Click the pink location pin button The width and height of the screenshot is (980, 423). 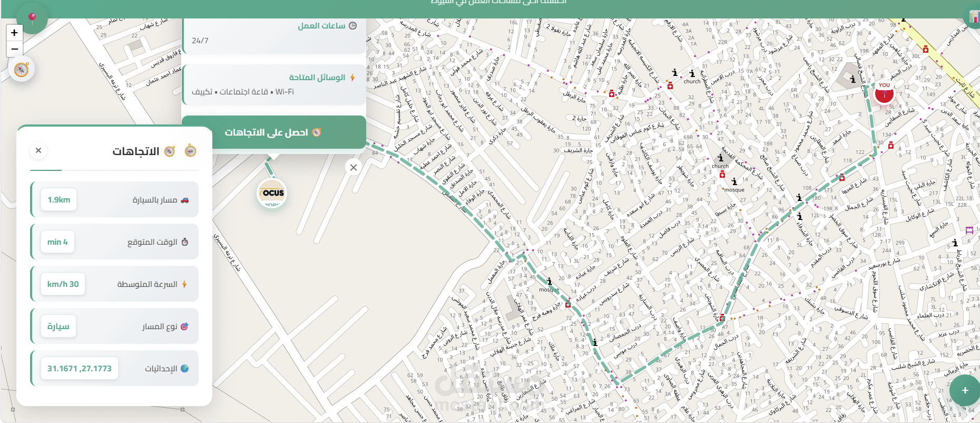tap(32, 18)
